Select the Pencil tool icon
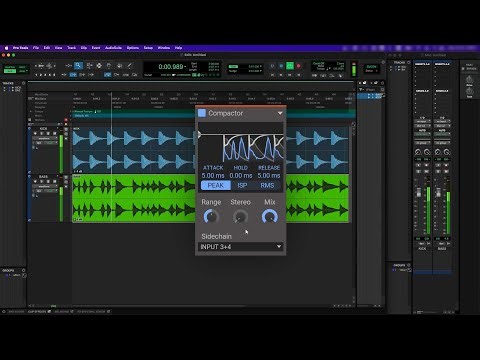480x360 pixels. [x=129, y=66]
